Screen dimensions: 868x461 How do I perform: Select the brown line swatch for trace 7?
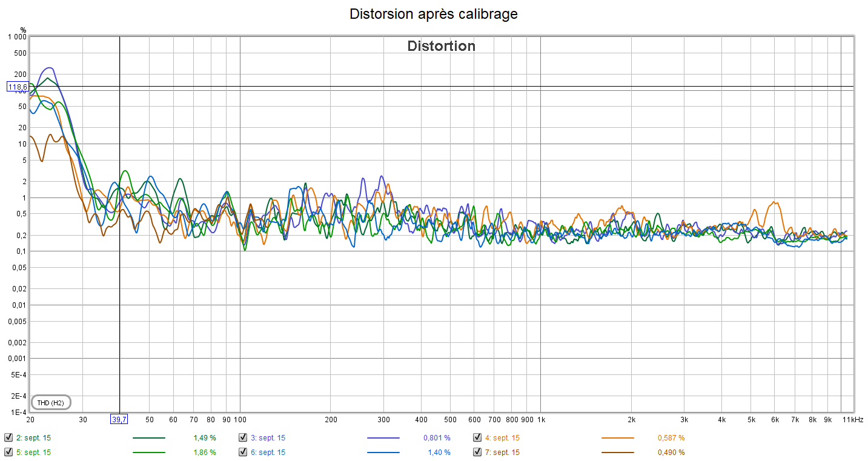[617, 453]
